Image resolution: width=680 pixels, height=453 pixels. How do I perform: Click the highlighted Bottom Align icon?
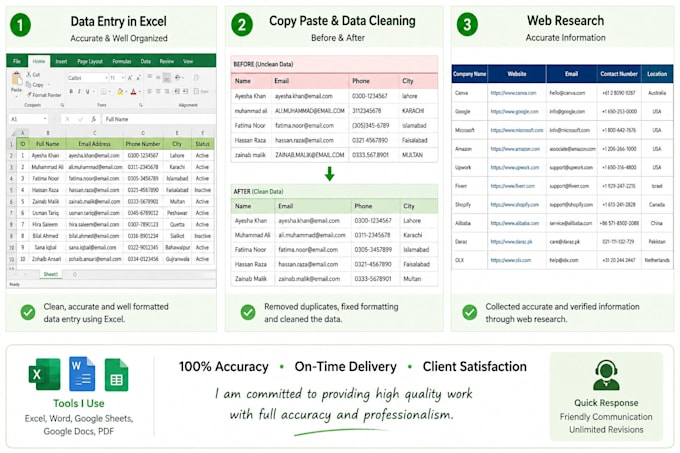pos(167,78)
